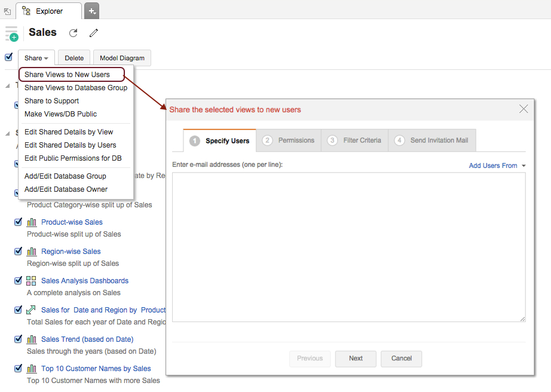The image size is (551, 392).
Task: Click the text 'Top 10 Customer Names with more Sales'
Action: pos(93,381)
